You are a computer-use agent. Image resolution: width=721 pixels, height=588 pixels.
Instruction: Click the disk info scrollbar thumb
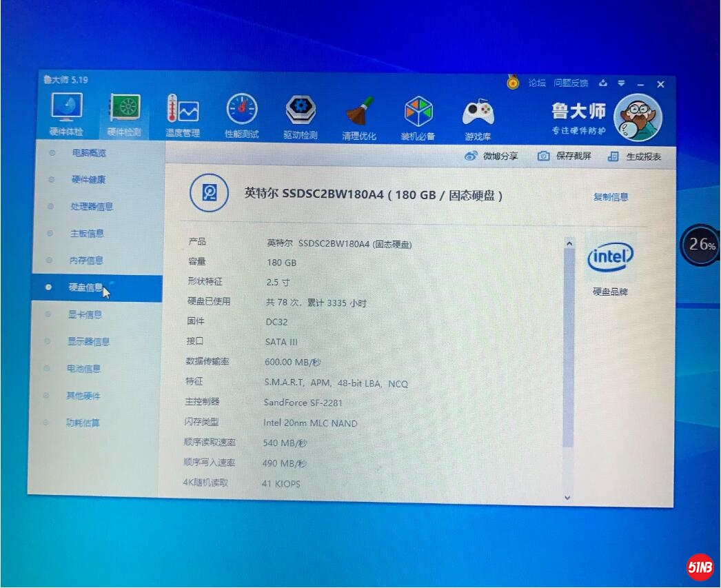[x=569, y=347]
